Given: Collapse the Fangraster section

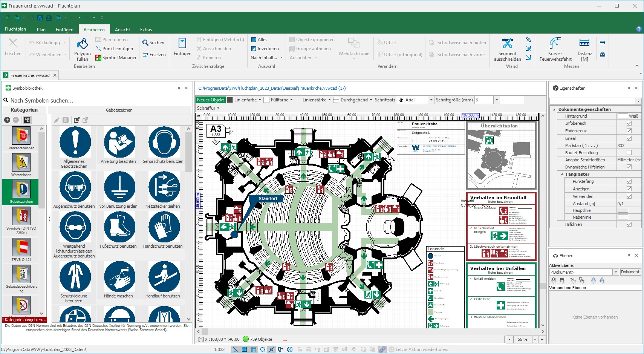Looking at the screenshot, I should 562,174.
